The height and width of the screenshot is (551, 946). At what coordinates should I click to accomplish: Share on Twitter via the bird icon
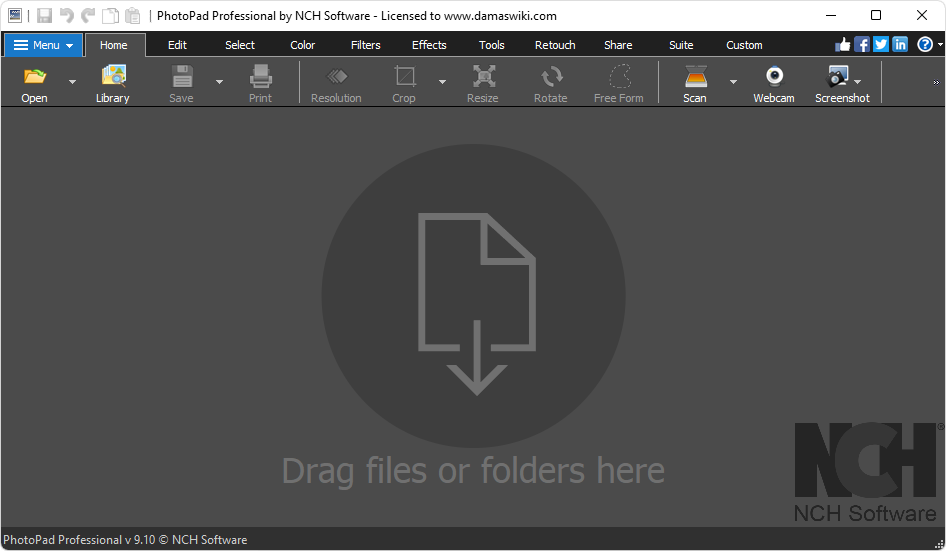coord(881,45)
